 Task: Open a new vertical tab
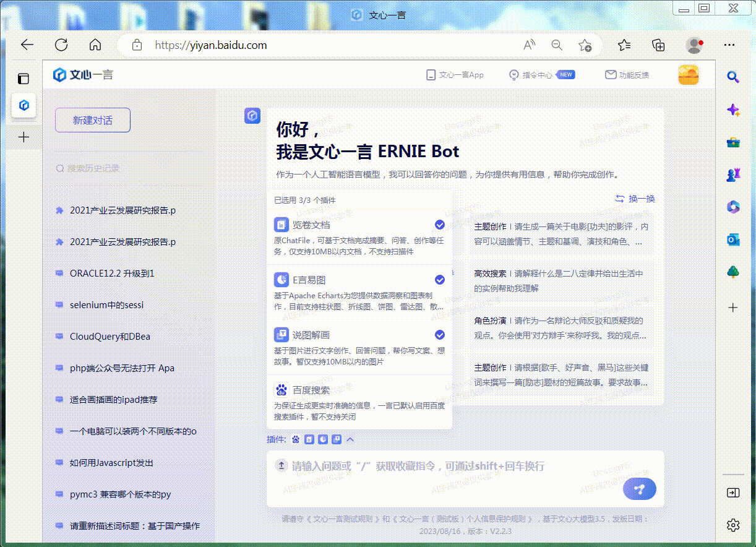click(24, 137)
